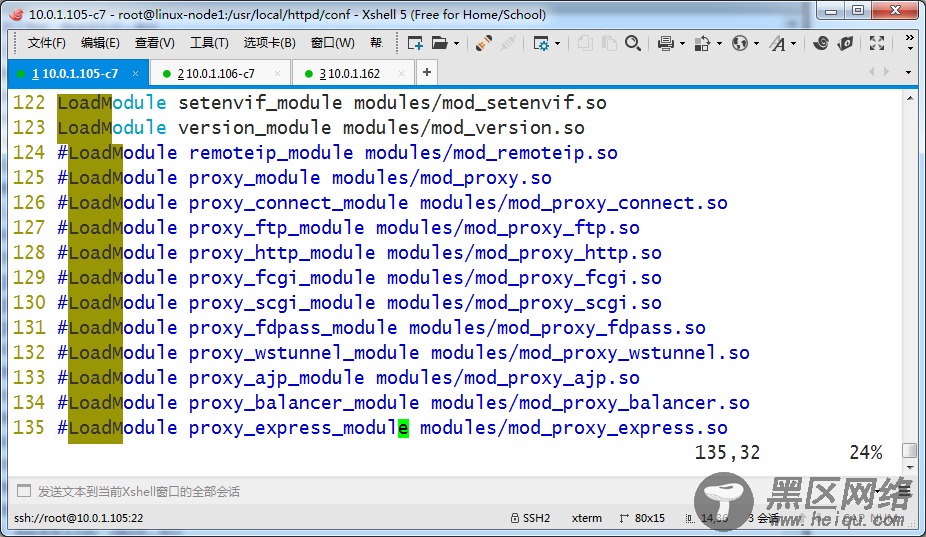Add a new tab with plus button
Screen dimensions: 926x537
[x=427, y=73]
